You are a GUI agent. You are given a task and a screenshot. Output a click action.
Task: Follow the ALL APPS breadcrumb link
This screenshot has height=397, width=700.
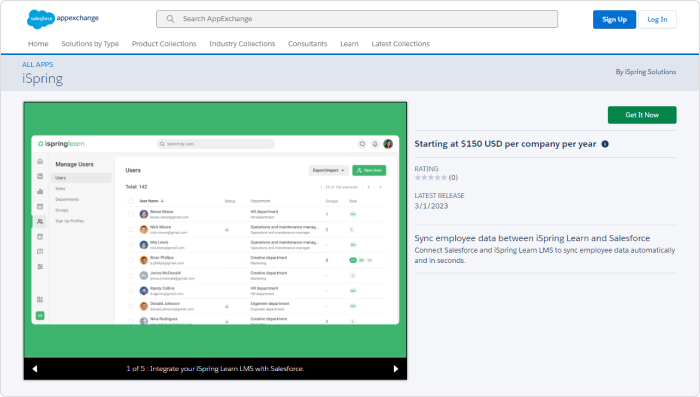[38, 64]
